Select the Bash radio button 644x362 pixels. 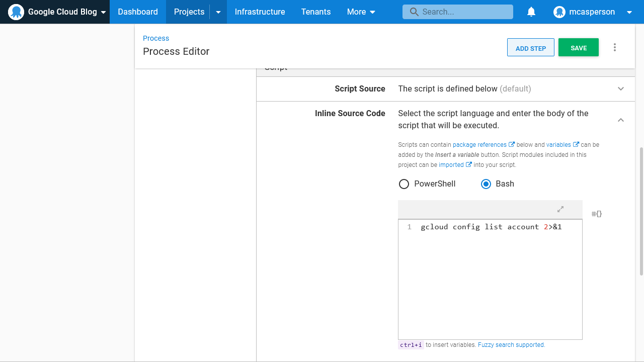[486, 184]
